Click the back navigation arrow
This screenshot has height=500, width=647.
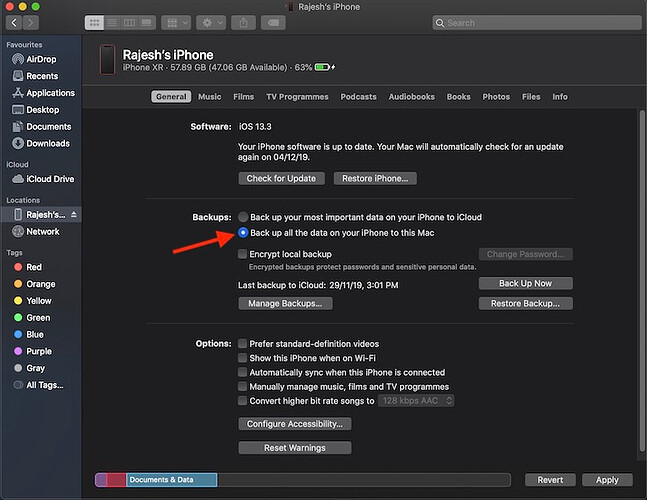pyautogui.click(x=15, y=22)
